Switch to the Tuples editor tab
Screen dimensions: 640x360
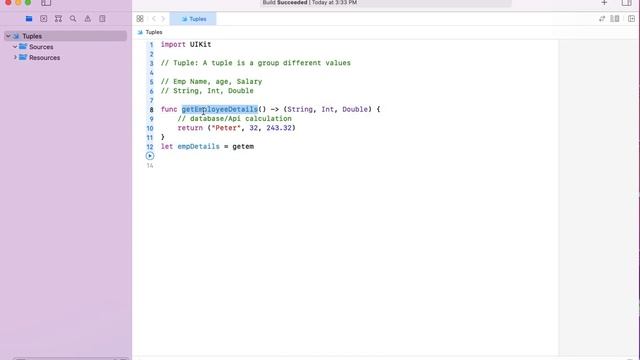pyautogui.click(x=193, y=19)
